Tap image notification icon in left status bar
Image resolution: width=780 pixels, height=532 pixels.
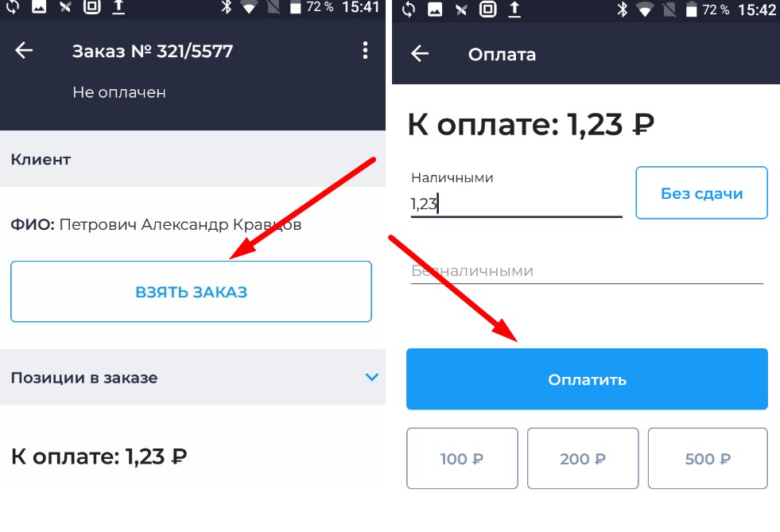39,7
